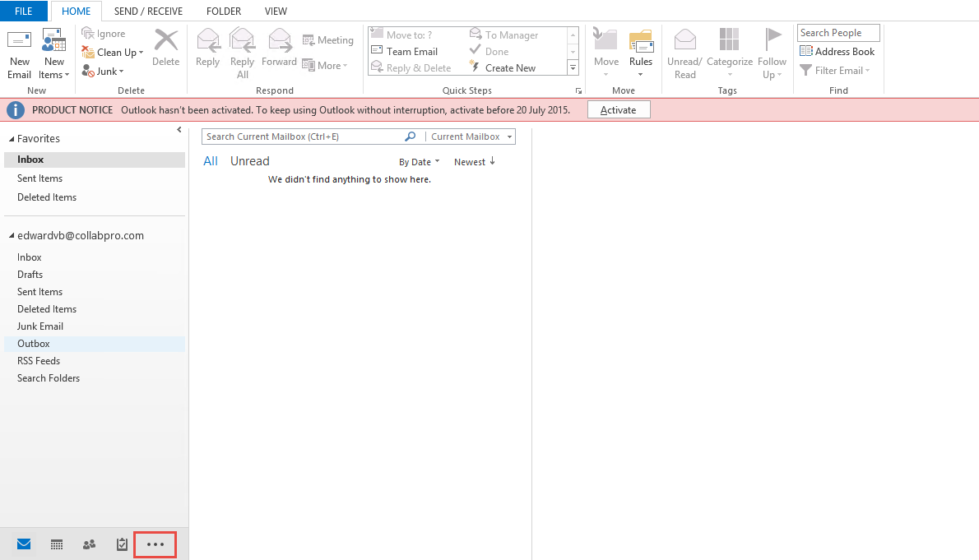Select the Team Email quick step

point(405,51)
